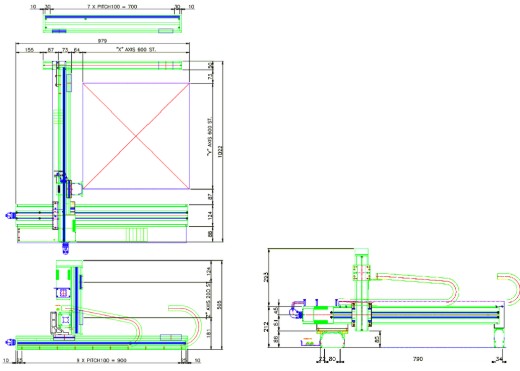The width and height of the screenshot is (520, 371).
Task: Select the "61" dimension value
Action: [275, 323]
